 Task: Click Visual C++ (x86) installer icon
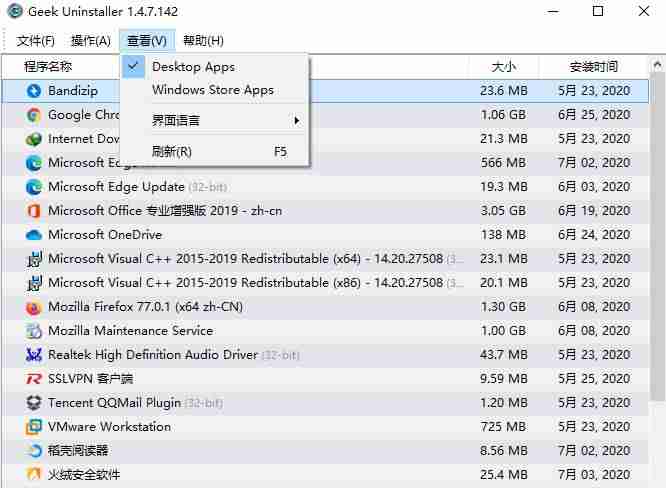[x=34, y=283]
